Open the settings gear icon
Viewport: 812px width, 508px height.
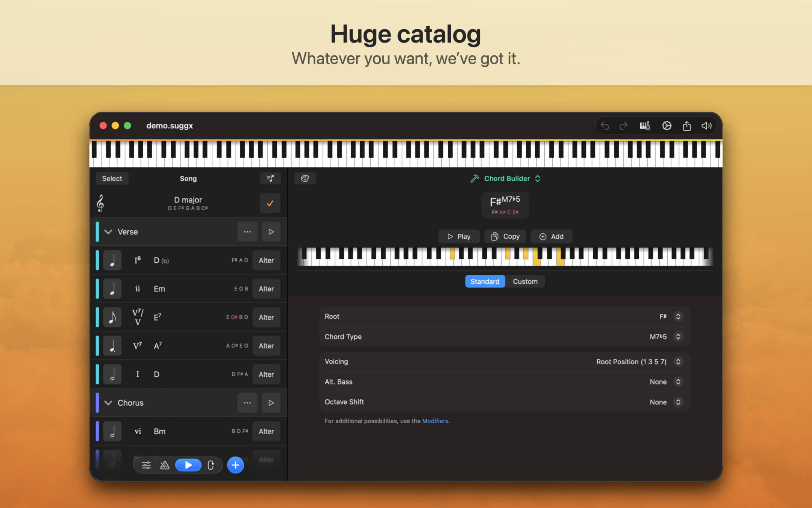[667, 126]
